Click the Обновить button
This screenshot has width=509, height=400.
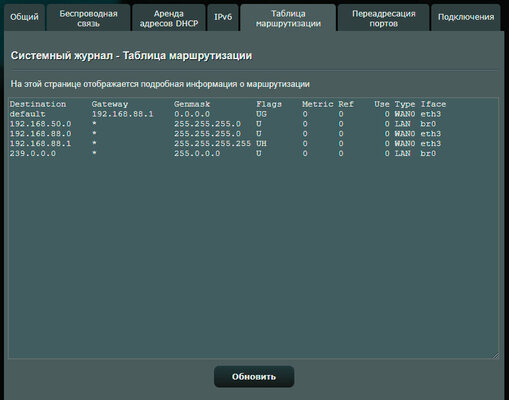click(254, 377)
